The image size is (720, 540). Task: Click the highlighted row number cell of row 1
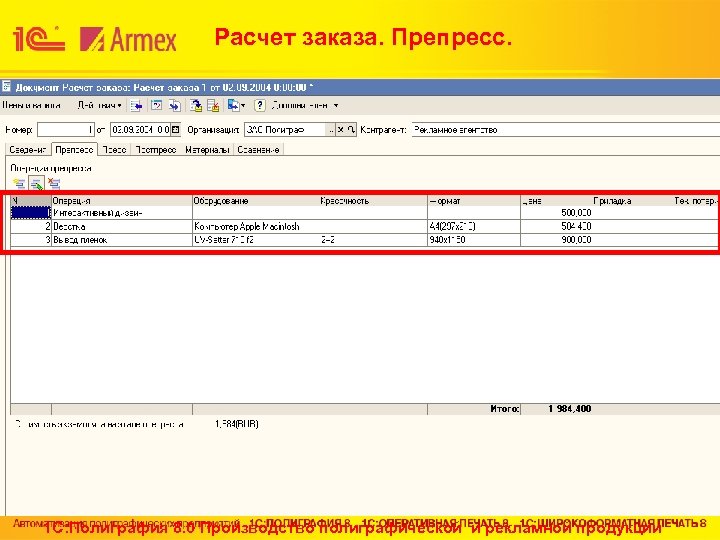[31, 213]
